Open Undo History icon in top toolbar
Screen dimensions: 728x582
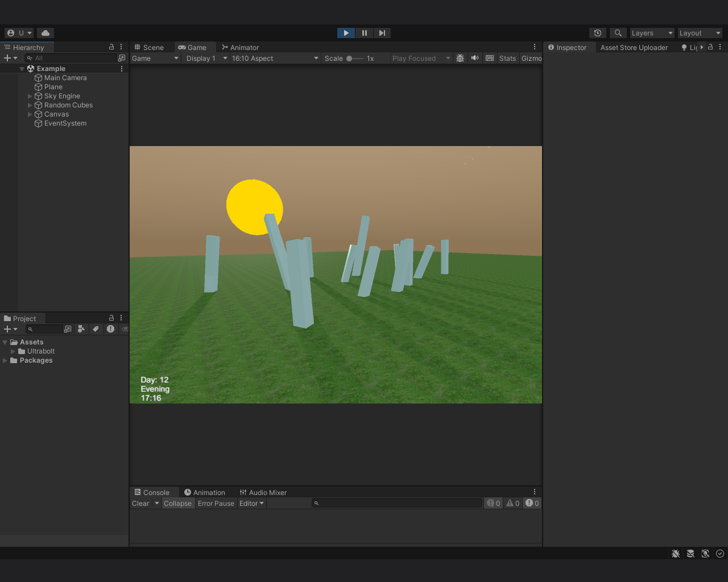(598, 33)
